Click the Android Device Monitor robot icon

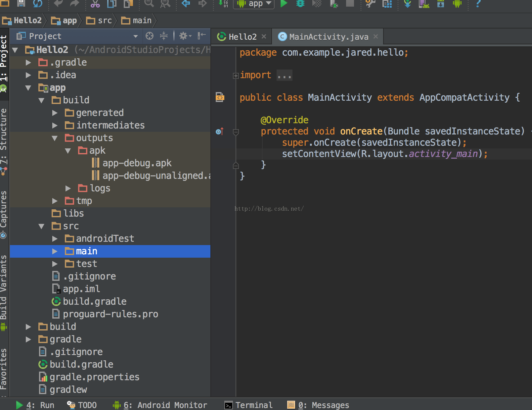click(457, 4)
